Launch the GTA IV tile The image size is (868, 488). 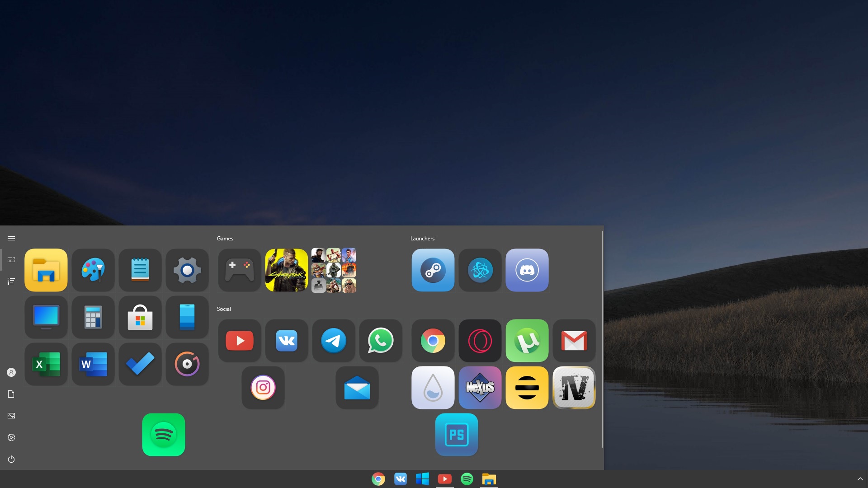(x=574, y=388)
